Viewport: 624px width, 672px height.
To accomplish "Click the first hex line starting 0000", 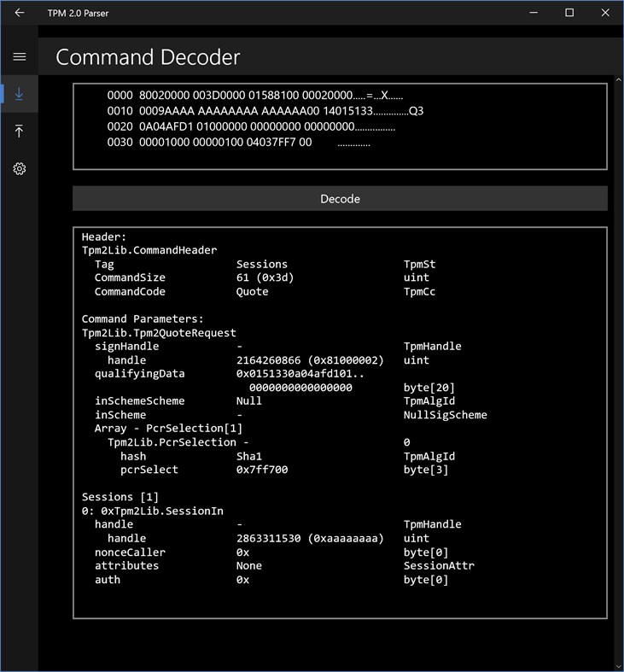I will [255, 95].
